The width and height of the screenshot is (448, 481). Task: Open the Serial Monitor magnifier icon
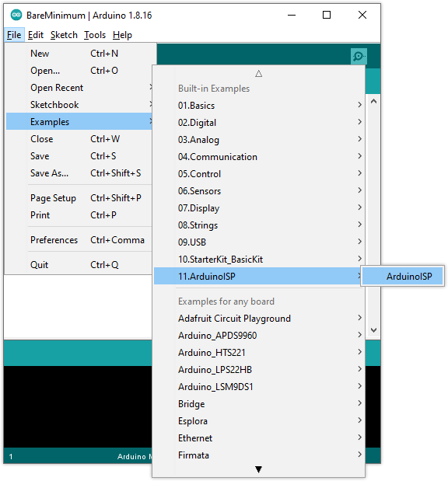(x=359, y=57)
